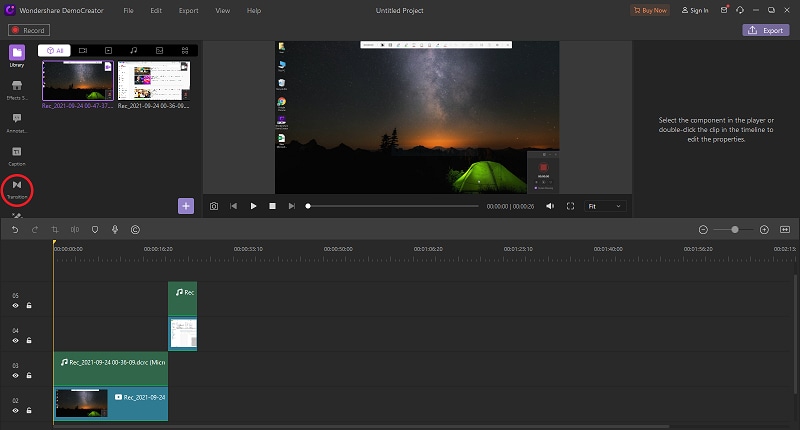Screen dimensions: 800x430
Task: Enter fullscreen preview mode
Action: tap(571, 206)
